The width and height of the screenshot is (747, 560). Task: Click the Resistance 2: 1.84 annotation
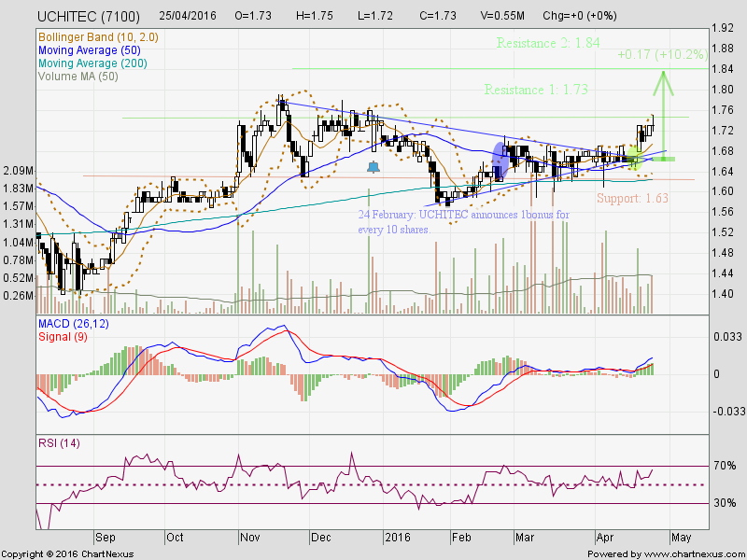click(548, 43)
